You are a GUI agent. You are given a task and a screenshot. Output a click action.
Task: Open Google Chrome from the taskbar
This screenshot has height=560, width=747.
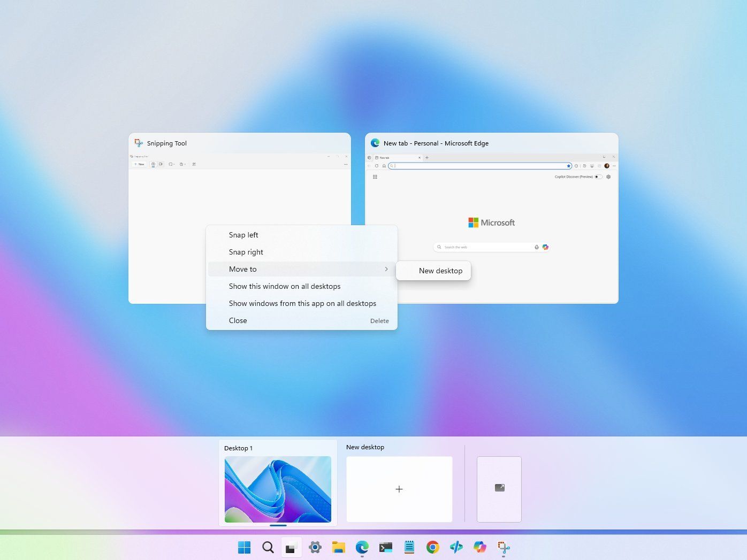(433, 547)
